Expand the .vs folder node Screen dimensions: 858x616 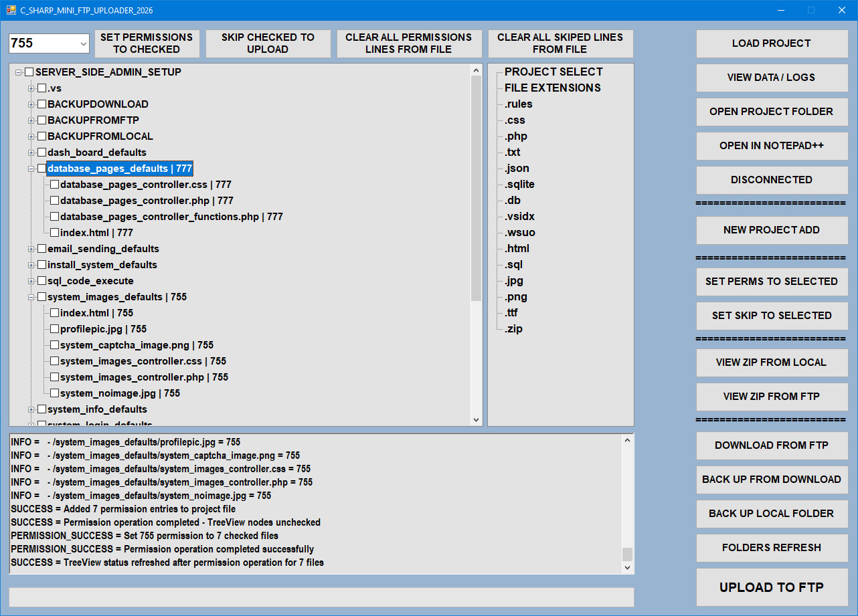[x=31, y=88]
